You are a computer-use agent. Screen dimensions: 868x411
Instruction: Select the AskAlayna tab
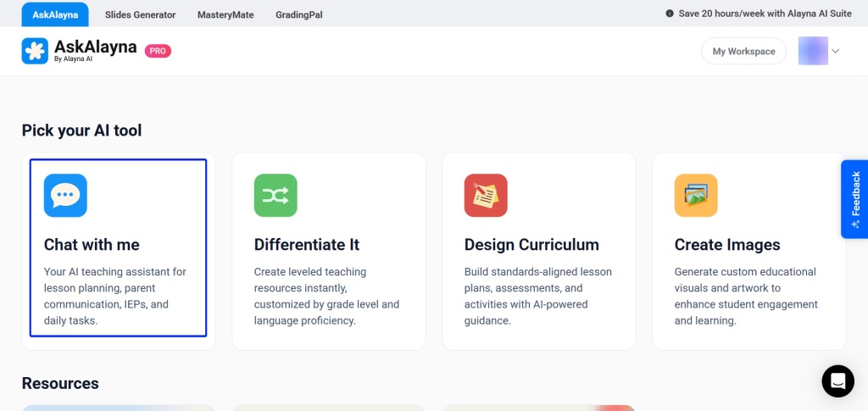pos(55,14)
